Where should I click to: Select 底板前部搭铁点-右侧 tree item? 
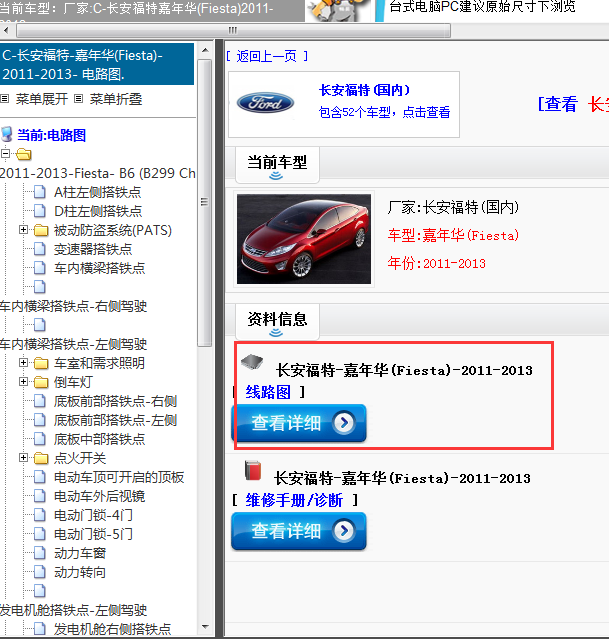click(115, 401)
